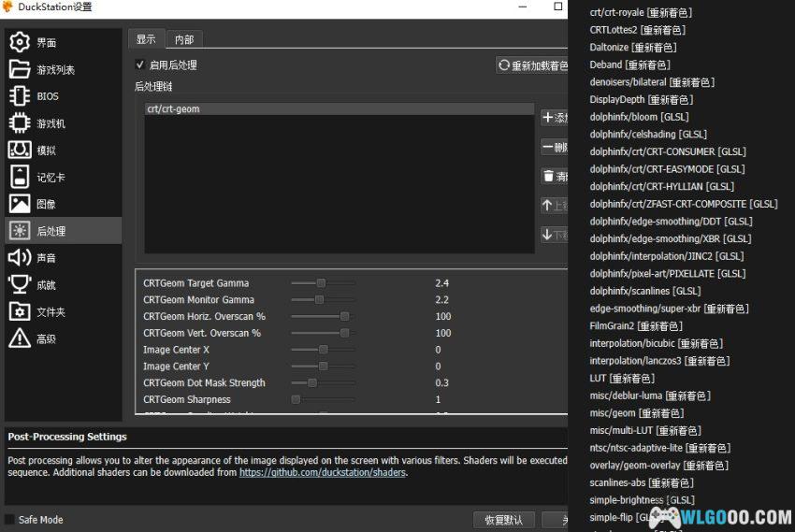Image resolution: width=795 pixels, height=532 pixels.
Task: Choose Deband shader entry
Action: click(629, 65)
